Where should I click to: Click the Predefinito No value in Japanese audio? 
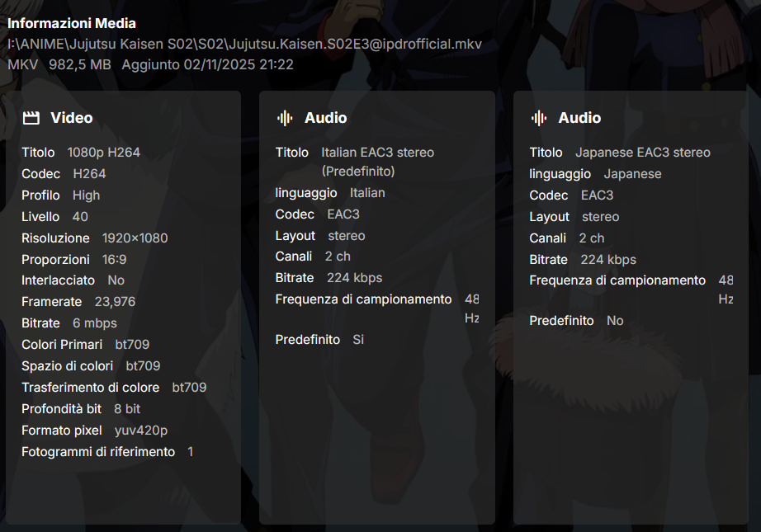(615, 321)
